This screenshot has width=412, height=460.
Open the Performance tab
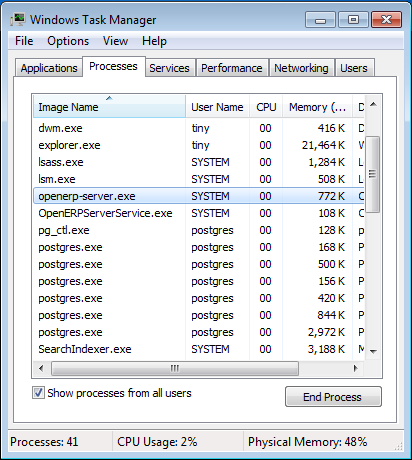click(232, 68)
